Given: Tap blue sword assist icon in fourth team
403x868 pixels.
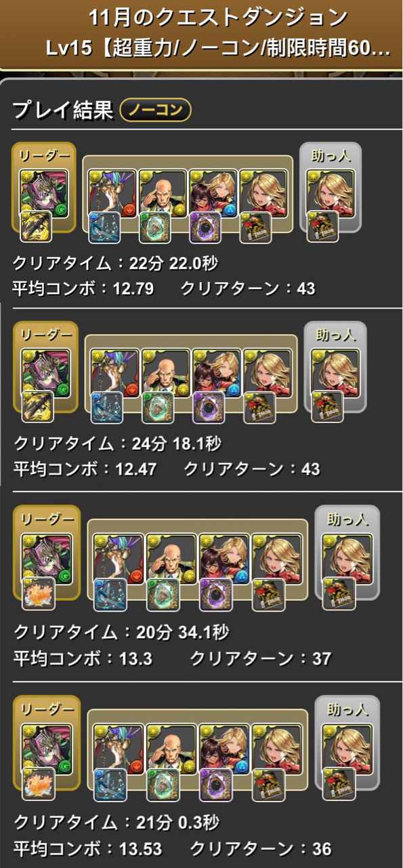Looking at the screenshot, I should 109,783.
